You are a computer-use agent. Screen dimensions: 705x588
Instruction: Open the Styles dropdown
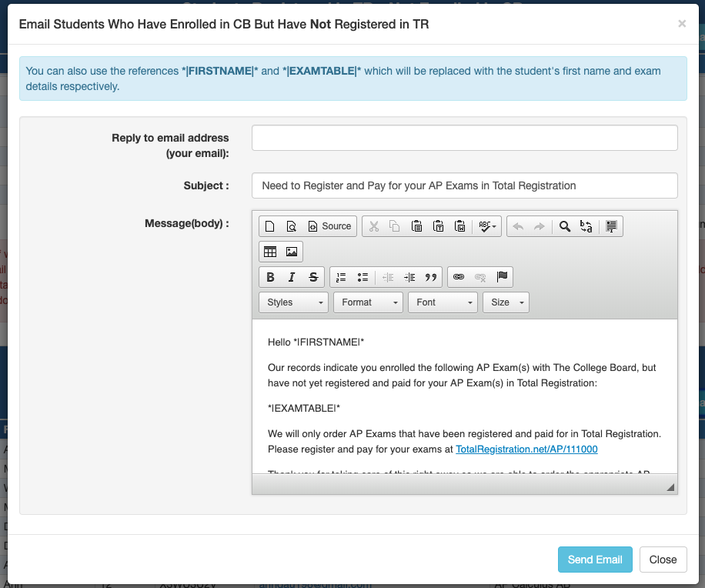tap(293, 302)
